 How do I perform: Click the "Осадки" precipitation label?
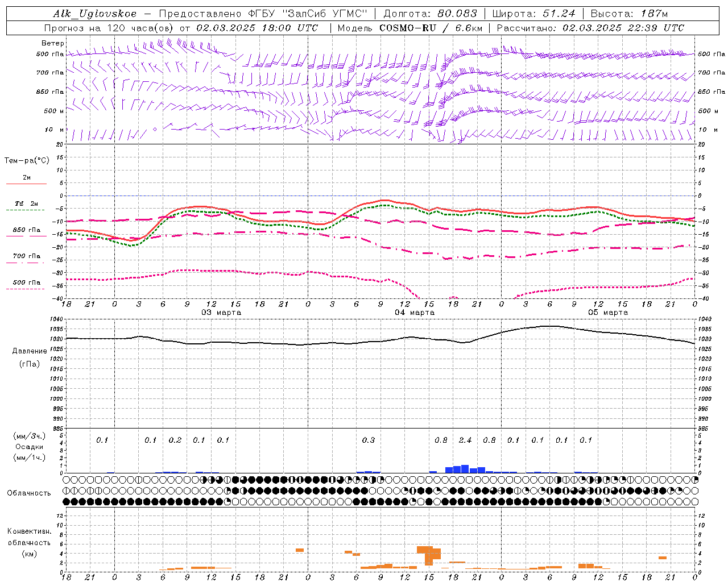30,447
